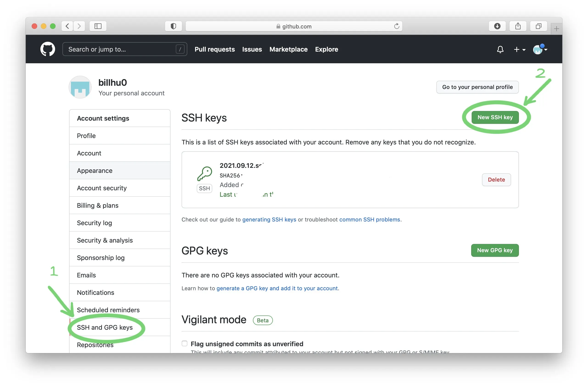This screenshot has width=588, height=387.
Task: Reload the page with refresh icon
Action: 396,26
